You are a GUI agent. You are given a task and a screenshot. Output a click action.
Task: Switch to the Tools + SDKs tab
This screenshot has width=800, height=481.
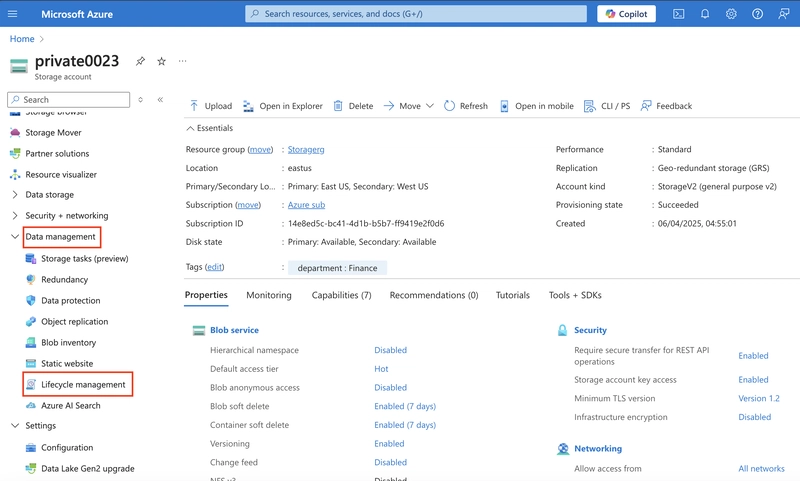coord(575,295)
